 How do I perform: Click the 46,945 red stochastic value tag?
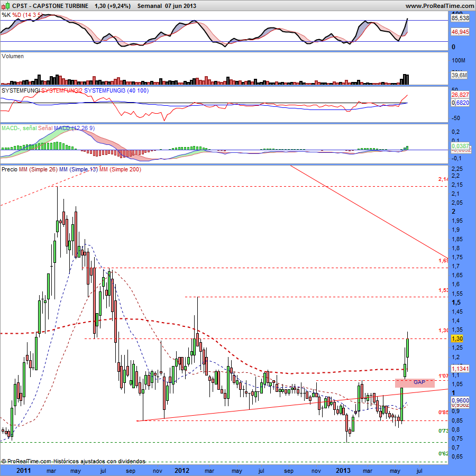coord(460,32)
